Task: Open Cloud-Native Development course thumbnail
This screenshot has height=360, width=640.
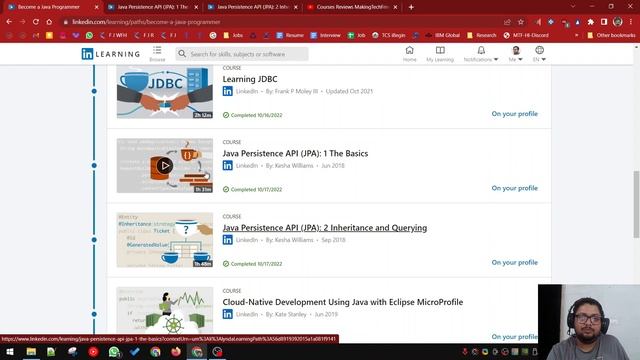Action: (165, 310)
